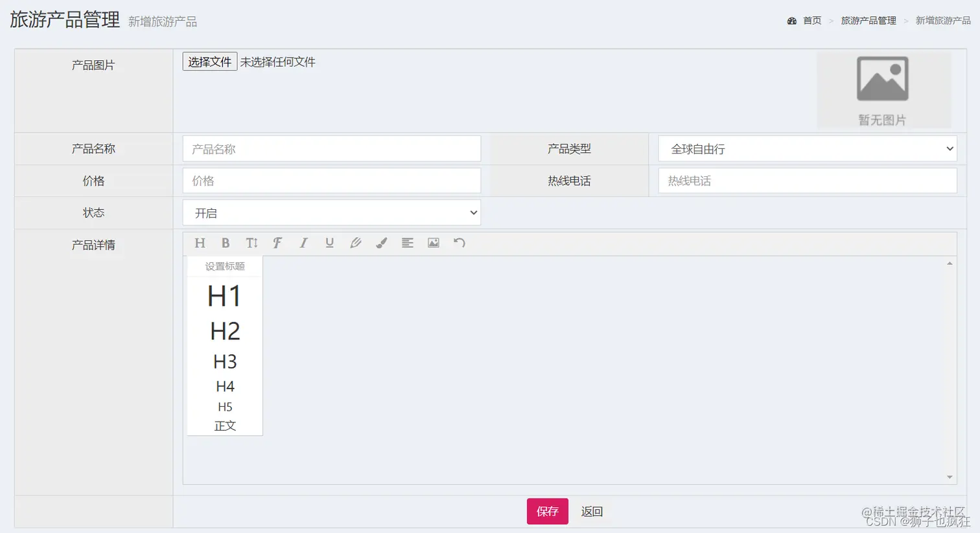This screenshot has height=533, width=980.
Task: Click the 暂无图片 placeholder image
Action: tap(883, 89)
